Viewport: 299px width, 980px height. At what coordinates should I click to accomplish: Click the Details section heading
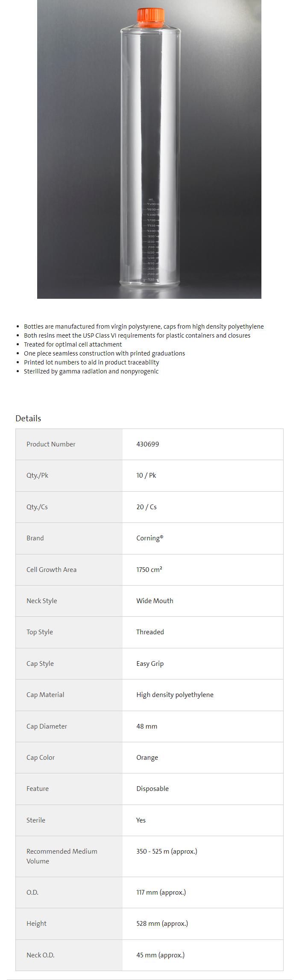(28, 418)
